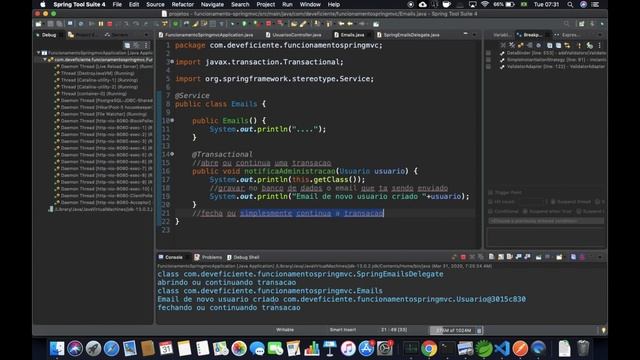Collapse the notificaAdministracao fold at line 14
Image resolution: width=640 pixels, height=360 pixels.
pos(172,154)
